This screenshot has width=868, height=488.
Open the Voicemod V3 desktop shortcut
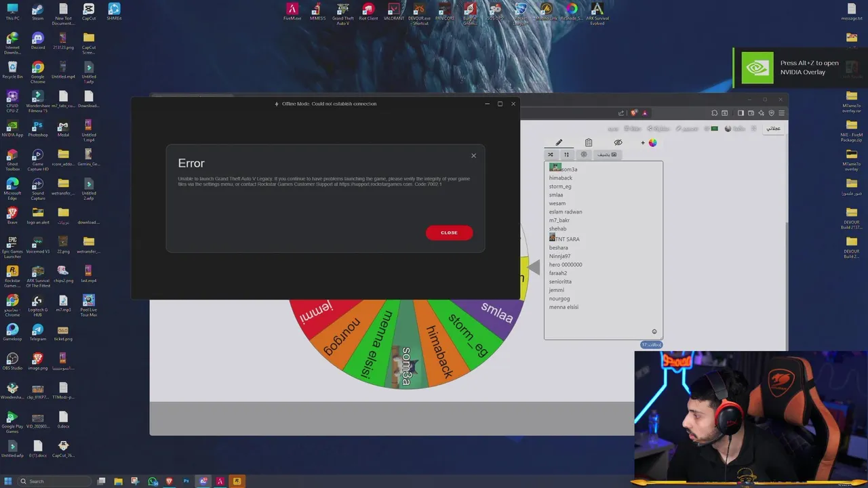coord(37,245)
